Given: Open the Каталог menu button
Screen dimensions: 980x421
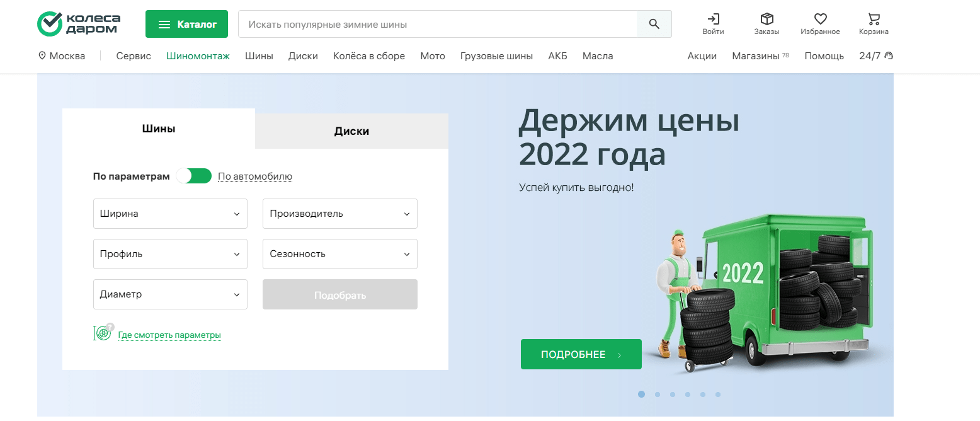Looking at the screenshot, I should tap(187, 24).
